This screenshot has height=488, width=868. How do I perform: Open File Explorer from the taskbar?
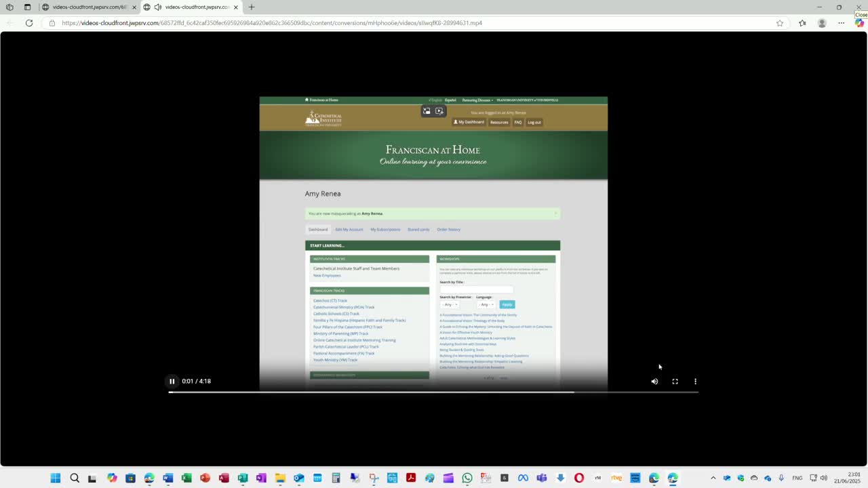[280, 478]
